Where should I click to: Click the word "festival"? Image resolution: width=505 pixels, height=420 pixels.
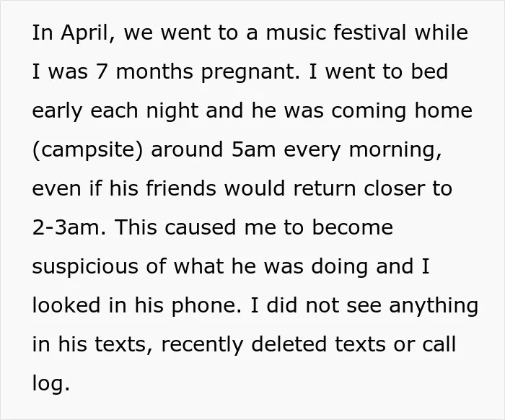tap(369, 32)
